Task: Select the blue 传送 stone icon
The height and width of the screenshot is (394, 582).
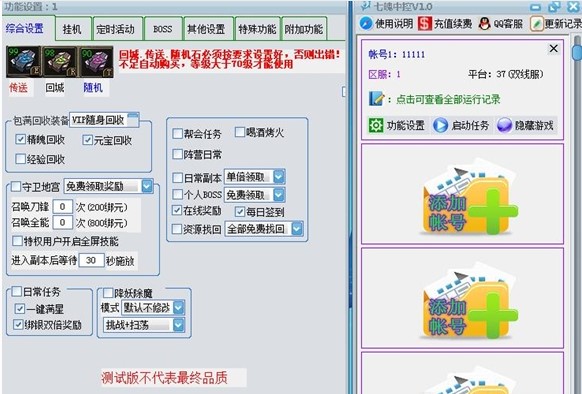Action: [23, 62]
